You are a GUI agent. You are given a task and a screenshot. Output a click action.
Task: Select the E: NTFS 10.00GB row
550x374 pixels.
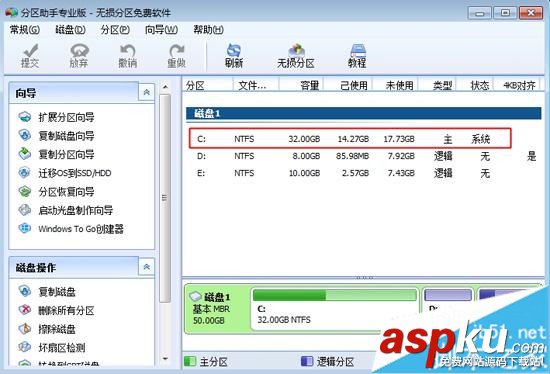tap(363, 173)
